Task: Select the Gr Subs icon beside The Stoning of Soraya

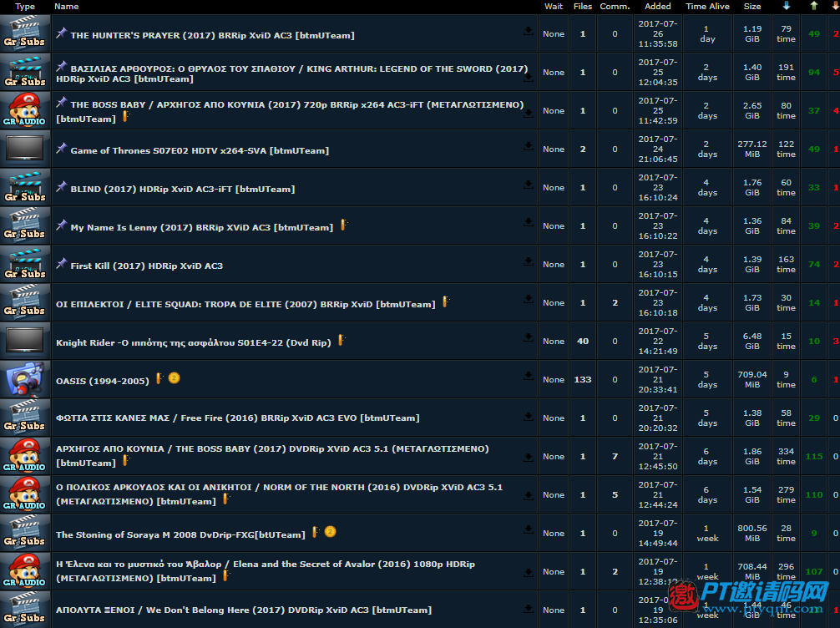Action: click(25, 533)
